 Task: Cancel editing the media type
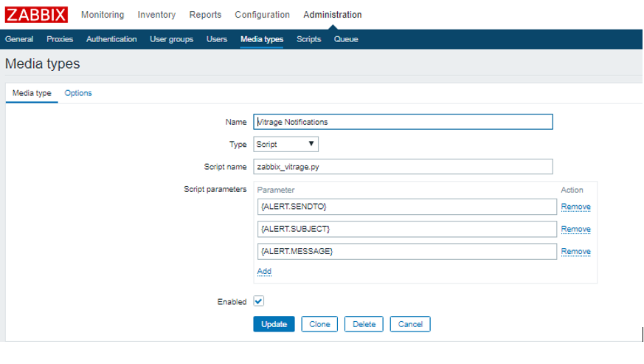pyautogui.click(x=410, y=324)
